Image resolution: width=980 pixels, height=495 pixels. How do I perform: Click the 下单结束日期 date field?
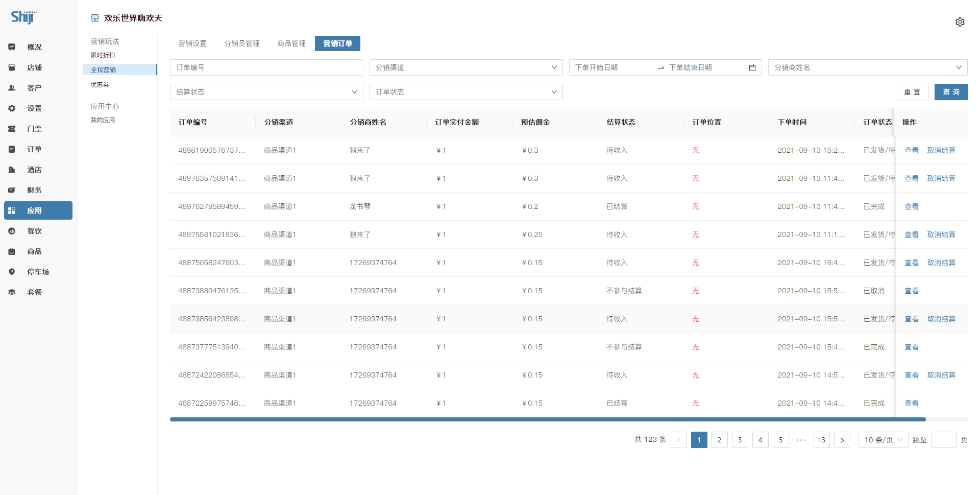707,67
